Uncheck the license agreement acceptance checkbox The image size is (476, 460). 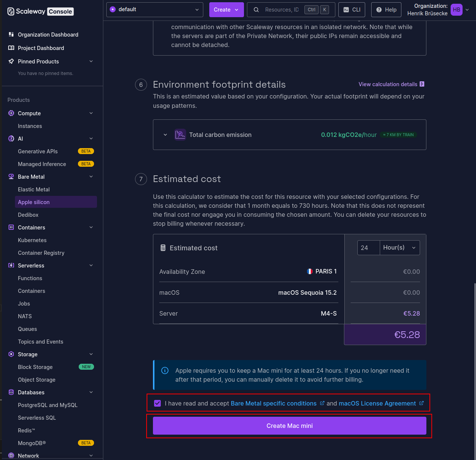click(x=157, y=403)
